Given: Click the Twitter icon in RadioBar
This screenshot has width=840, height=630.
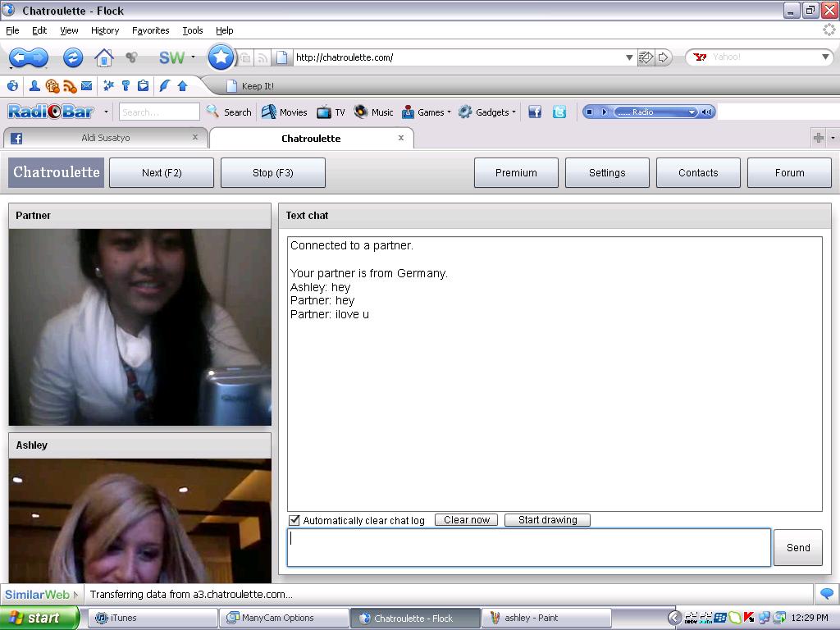Looking at the screenshot, I should pos(559,112).
